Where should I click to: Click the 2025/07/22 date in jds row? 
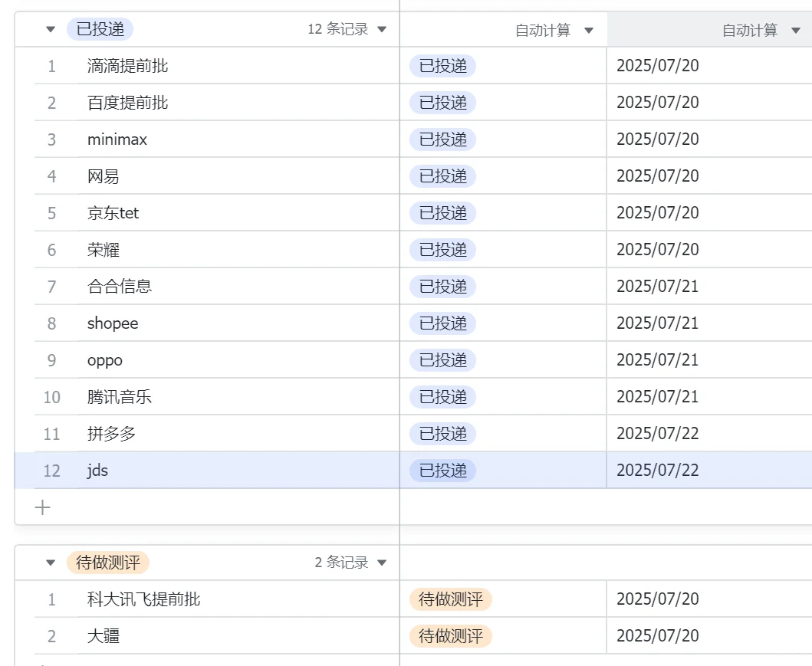[x=658, y=470]
